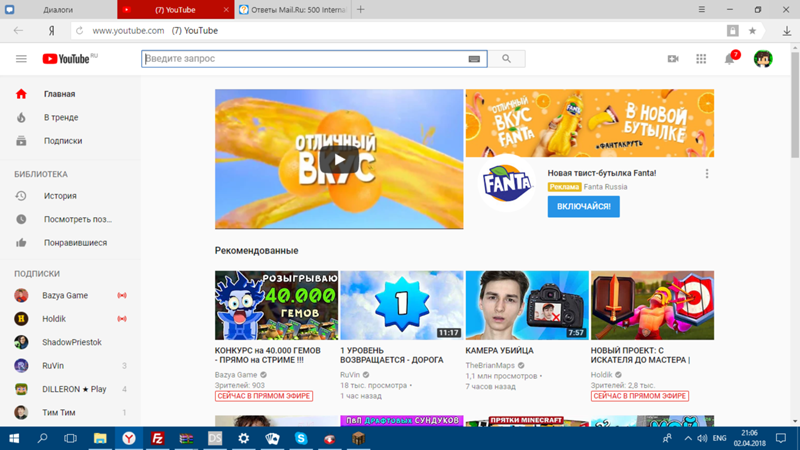Open the Fanta ad three-dot options menu
800x450 pixels.
click(x=707, y=173)
